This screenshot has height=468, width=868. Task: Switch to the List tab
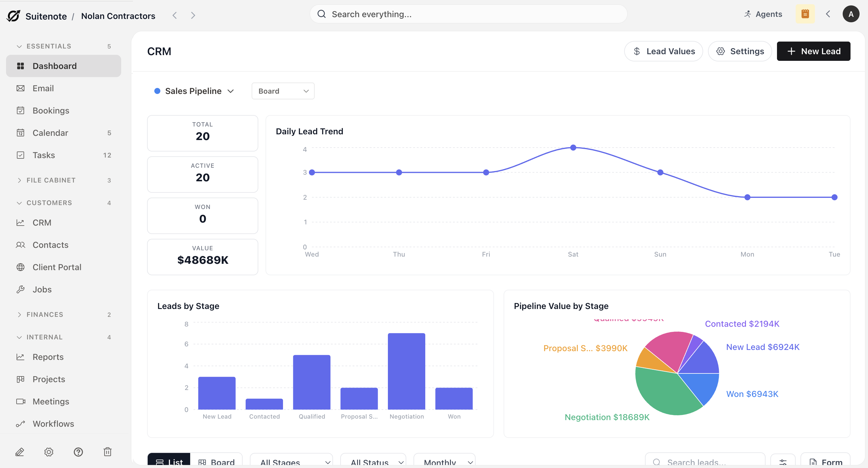click(169, 462)
